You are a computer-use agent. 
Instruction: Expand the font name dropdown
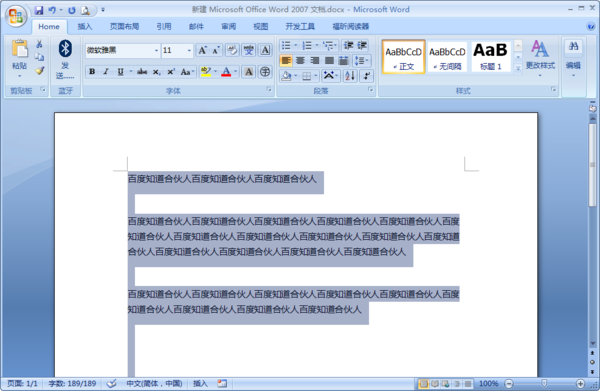pos(156,51)
